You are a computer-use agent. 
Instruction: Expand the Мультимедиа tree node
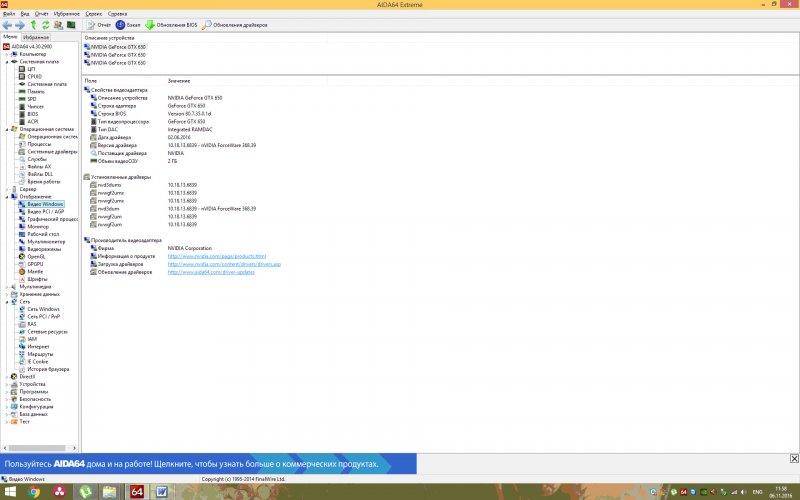[7, 286]
